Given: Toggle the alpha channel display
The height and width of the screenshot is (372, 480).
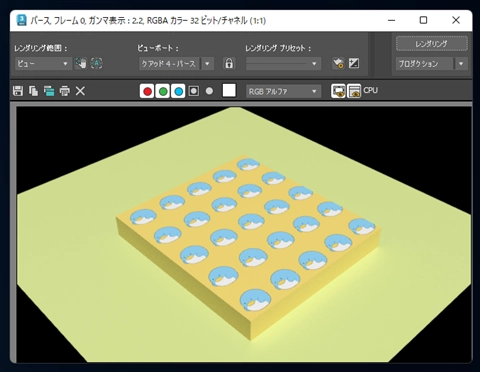Looking at the screenshot, I should tap(194, 91).
